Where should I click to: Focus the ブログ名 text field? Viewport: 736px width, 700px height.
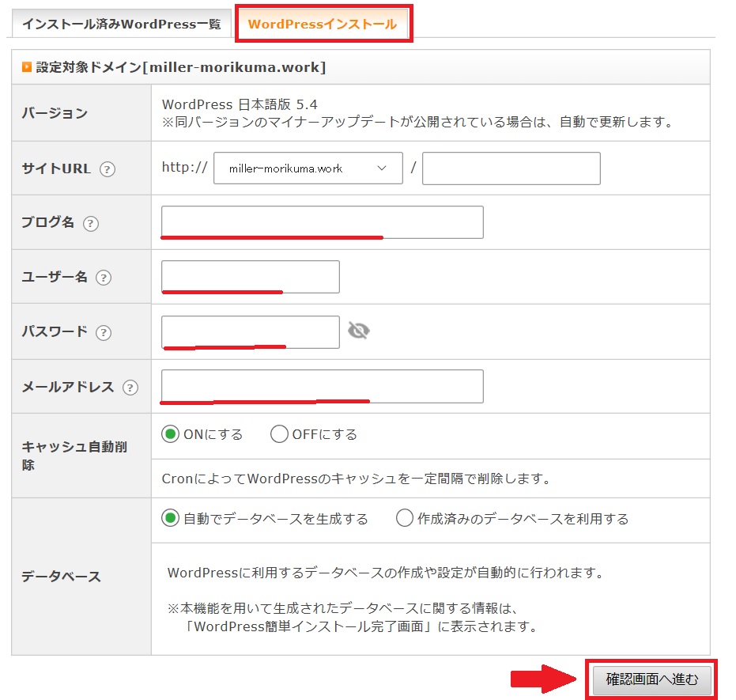(x=322, y=222)
